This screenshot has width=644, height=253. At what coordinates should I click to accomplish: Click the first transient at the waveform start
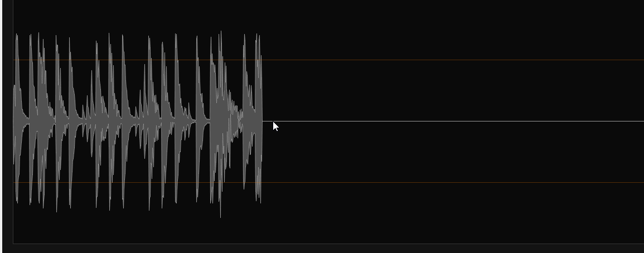17,119
